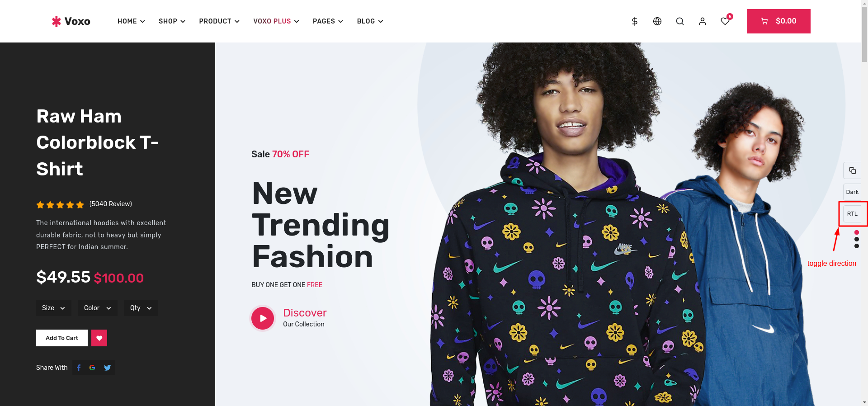
Task: Open the SHOP menu
Action: (172, 21)
